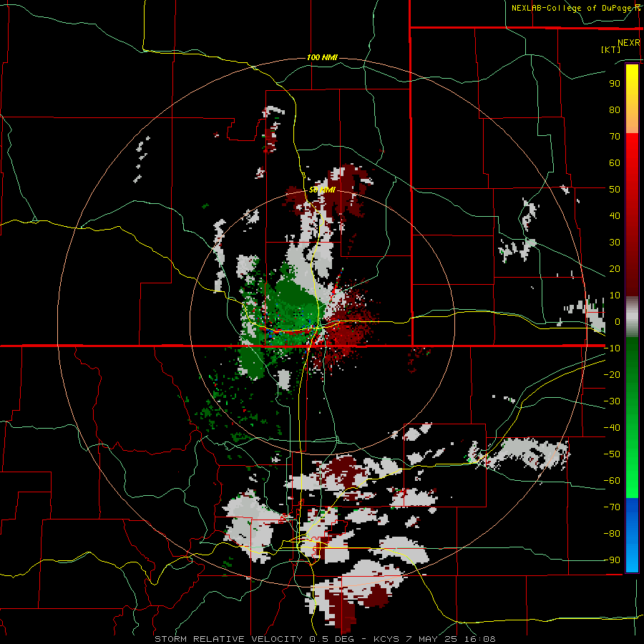Click the 30 value on the velocity scale
The width and height of the screenshot is (644, 644).
(x=615, y=243)
